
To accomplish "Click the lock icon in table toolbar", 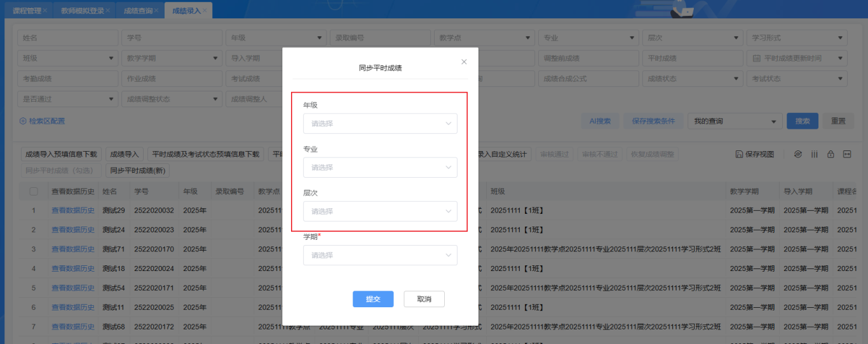I will pyautogui.click(x=830, y=154).
